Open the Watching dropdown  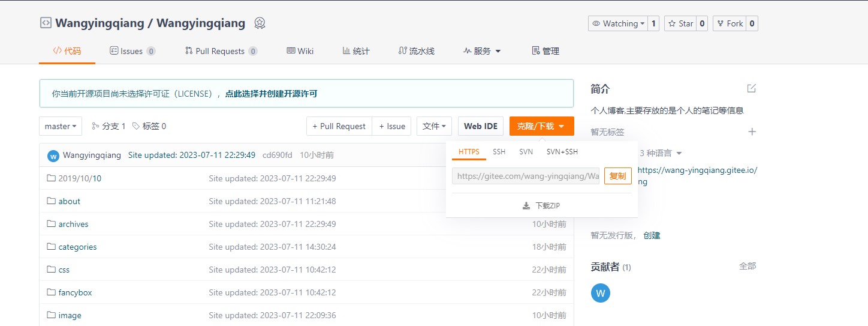[617, 24]
